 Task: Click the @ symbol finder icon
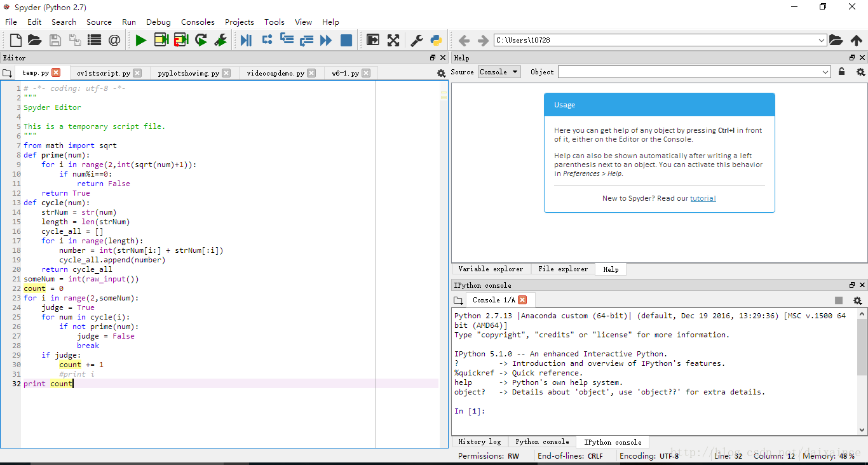(114, 40)
